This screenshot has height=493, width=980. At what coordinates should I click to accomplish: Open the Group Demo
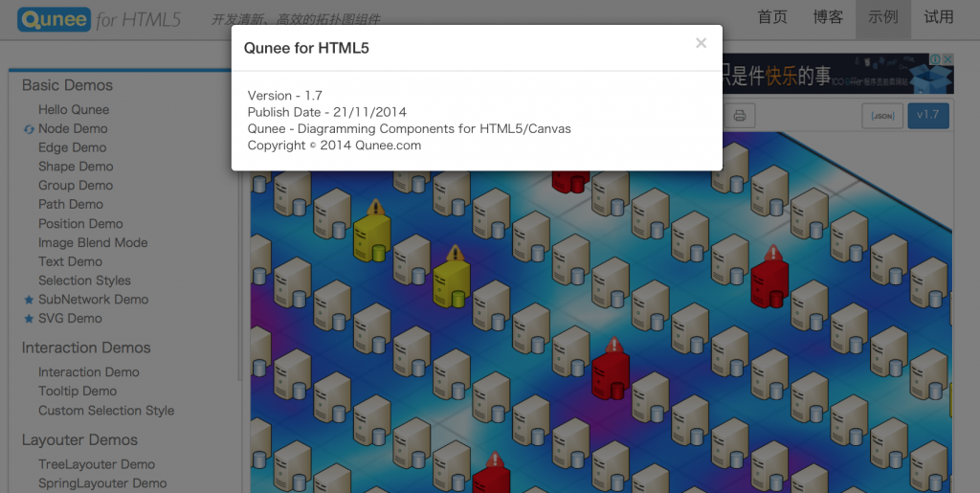[x=75, y=186]
